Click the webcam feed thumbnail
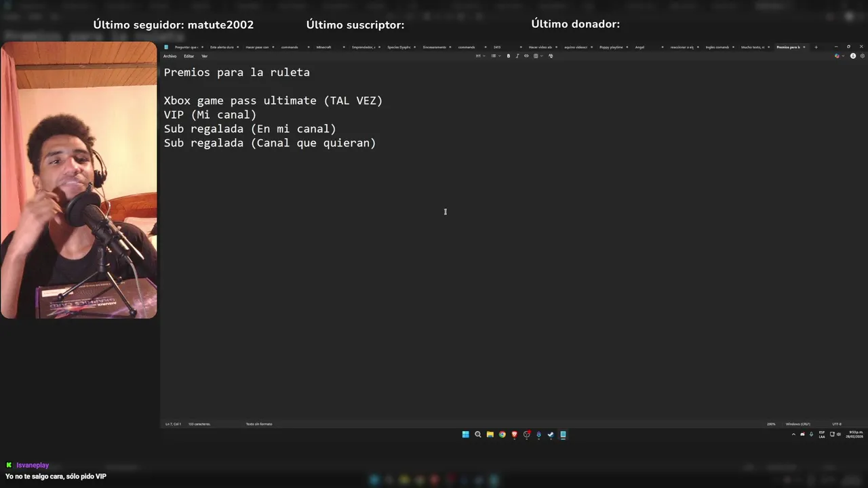The height and width of the screenshot is (488, 868). (79, 180)
